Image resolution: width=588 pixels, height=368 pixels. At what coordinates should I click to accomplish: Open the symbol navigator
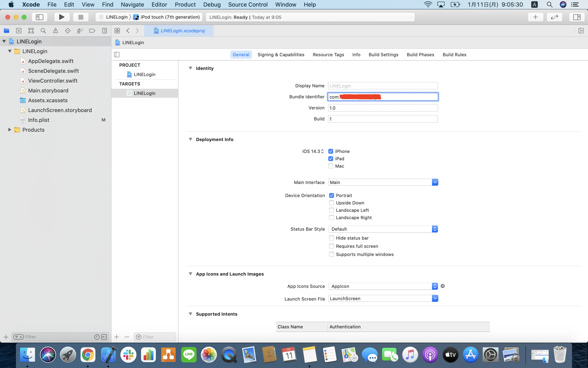(x=31, y=31)
